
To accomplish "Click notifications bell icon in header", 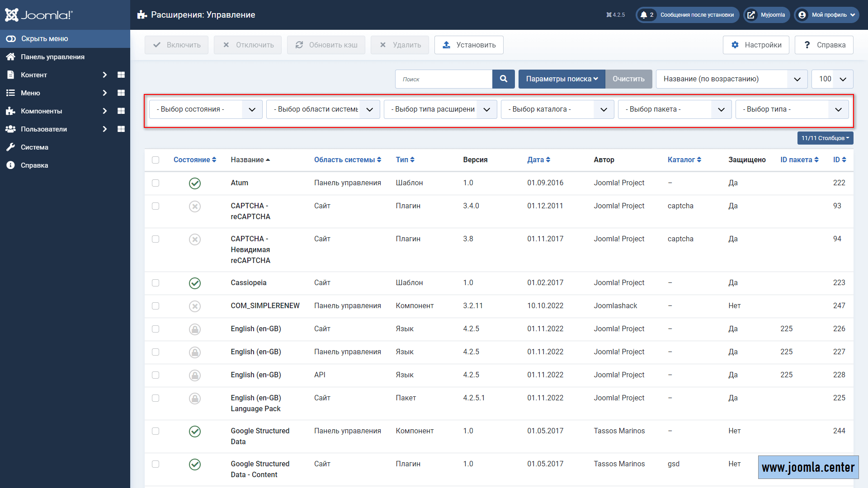I will pyautogui.click(x=643, y=15).
